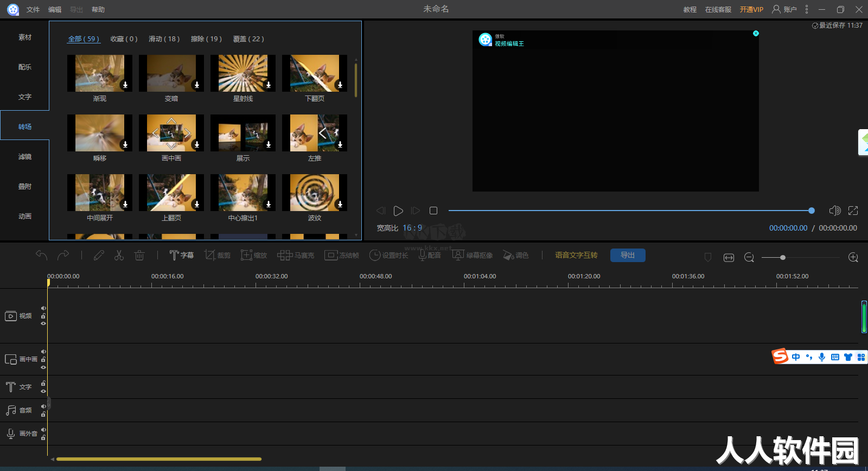Select the pencil Edit tool
This screenshot has width=868, height=471.
[99, 255]
